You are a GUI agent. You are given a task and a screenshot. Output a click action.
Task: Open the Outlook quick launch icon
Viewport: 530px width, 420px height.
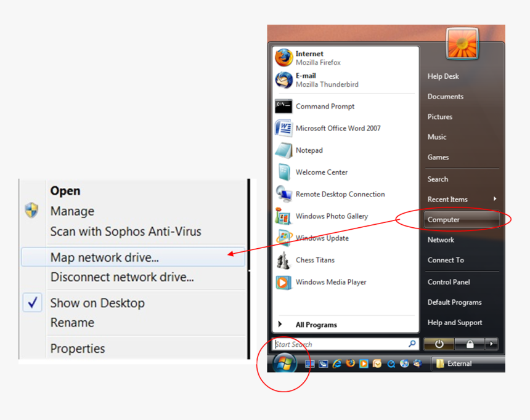click(377, 363)
